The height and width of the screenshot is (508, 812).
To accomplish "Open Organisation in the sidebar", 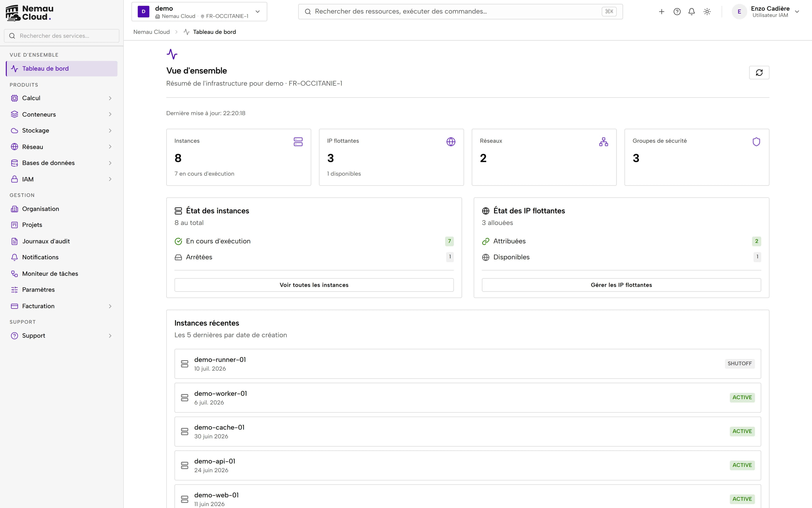I will click(62, 209).
